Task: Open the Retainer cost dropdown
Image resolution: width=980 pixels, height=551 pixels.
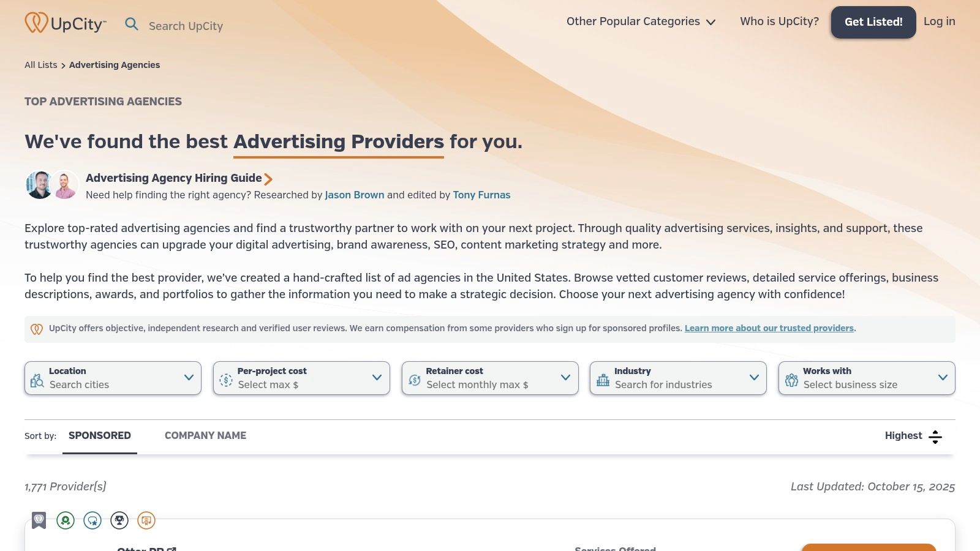Action: point(490,378)
